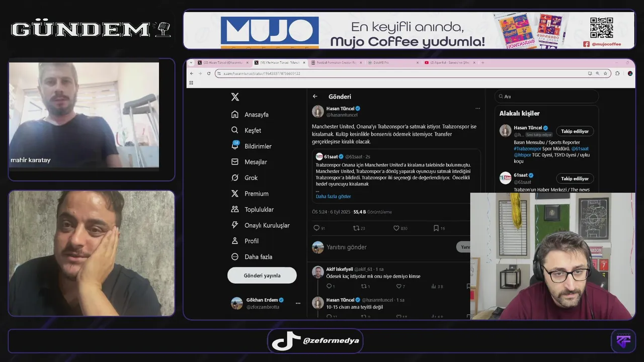The height and width of the screenshot is (362, 644).
Task: Click the Ara search field
Action: click(546, 97)
